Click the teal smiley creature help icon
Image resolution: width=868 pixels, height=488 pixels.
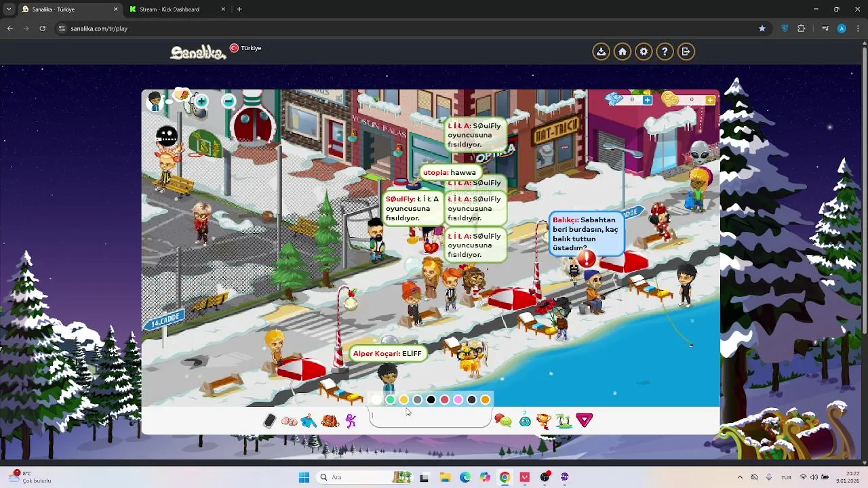coord(525,421)
